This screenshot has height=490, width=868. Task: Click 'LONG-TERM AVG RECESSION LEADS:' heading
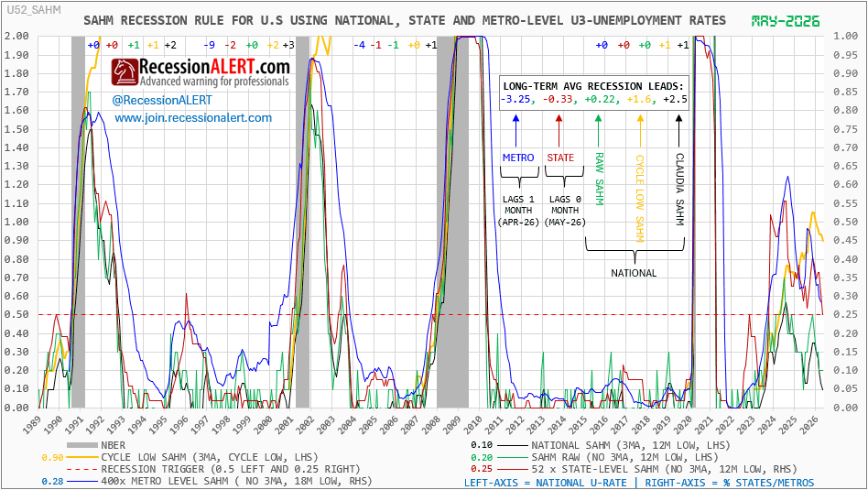tap(593, 86)
